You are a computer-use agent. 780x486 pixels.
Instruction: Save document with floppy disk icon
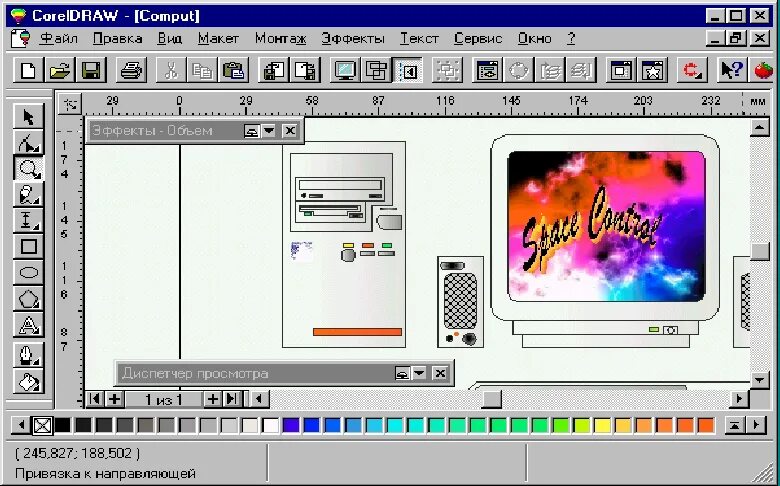(91, 70)
